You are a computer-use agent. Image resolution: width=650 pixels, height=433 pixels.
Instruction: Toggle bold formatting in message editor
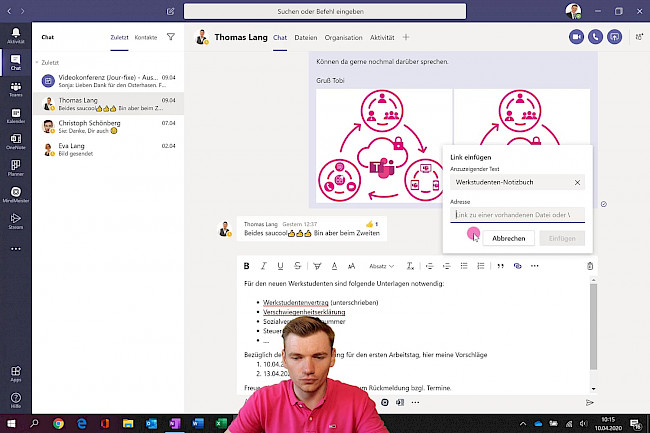(x=247, y=266)
